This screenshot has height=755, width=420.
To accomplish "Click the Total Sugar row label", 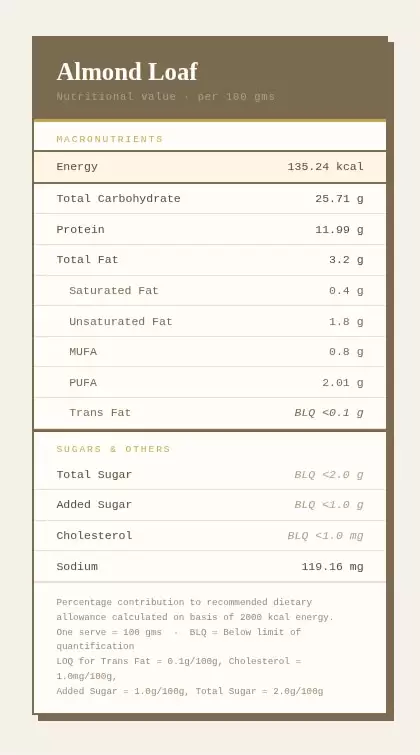I will click(94, 474).
